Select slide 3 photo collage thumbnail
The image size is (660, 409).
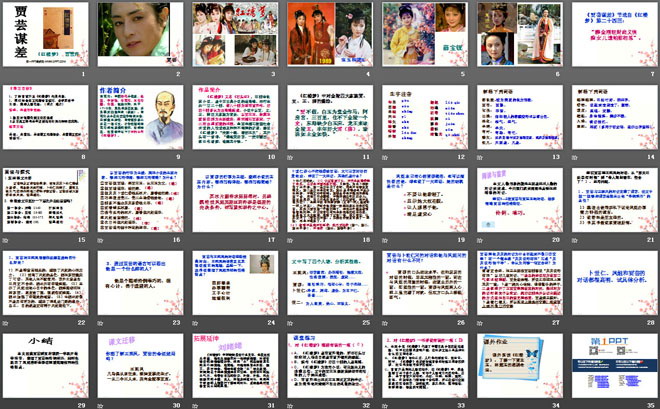(x=234, y=35)
